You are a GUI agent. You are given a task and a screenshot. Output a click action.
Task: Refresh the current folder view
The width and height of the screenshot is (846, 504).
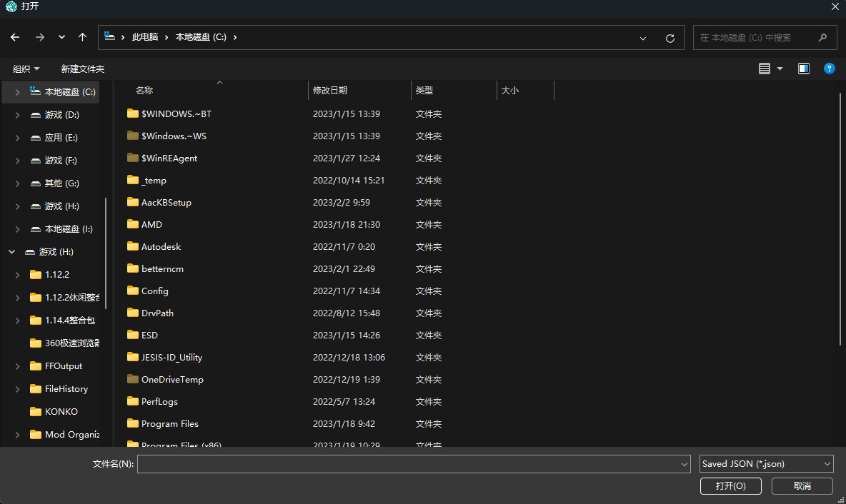(x=670, y=39)
